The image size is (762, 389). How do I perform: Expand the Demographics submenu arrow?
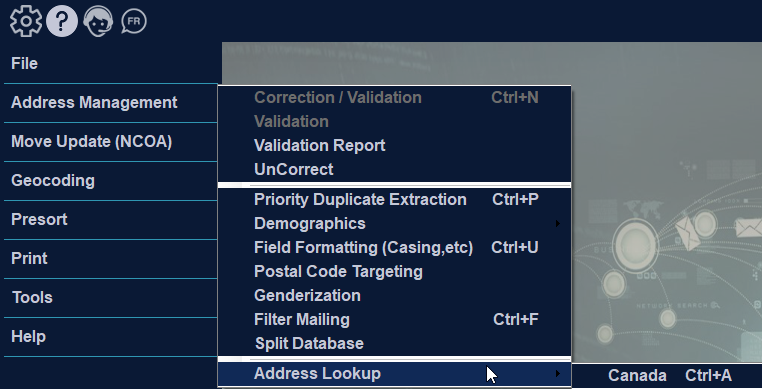coord(557,224)
